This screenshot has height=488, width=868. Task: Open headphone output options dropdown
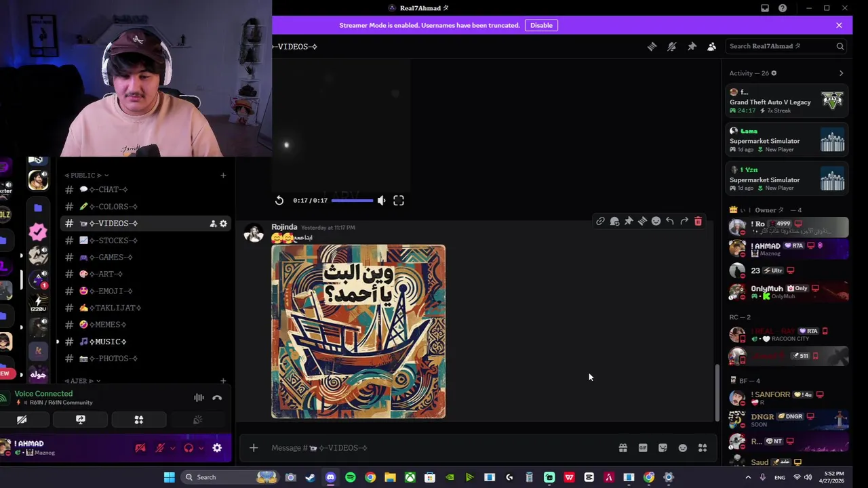click(201, 448)
